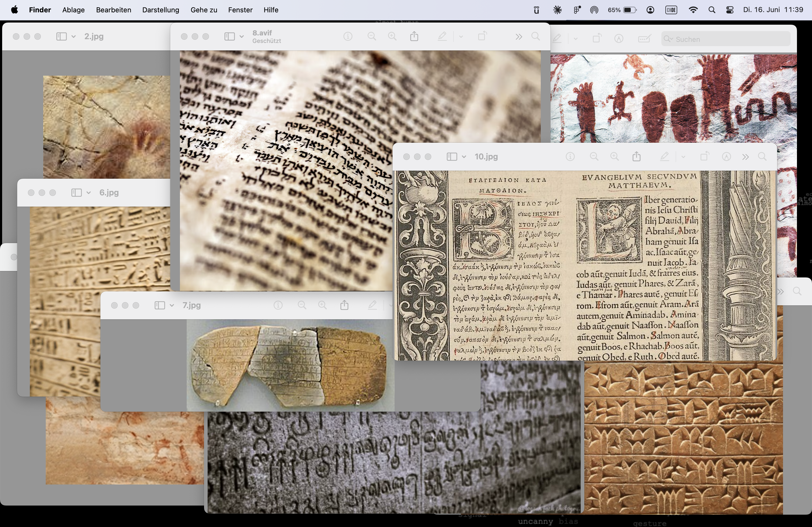
Task: Toggle the sidebar in the 10.jpg window
Action: pyautogui.click(x=452, y=156)
